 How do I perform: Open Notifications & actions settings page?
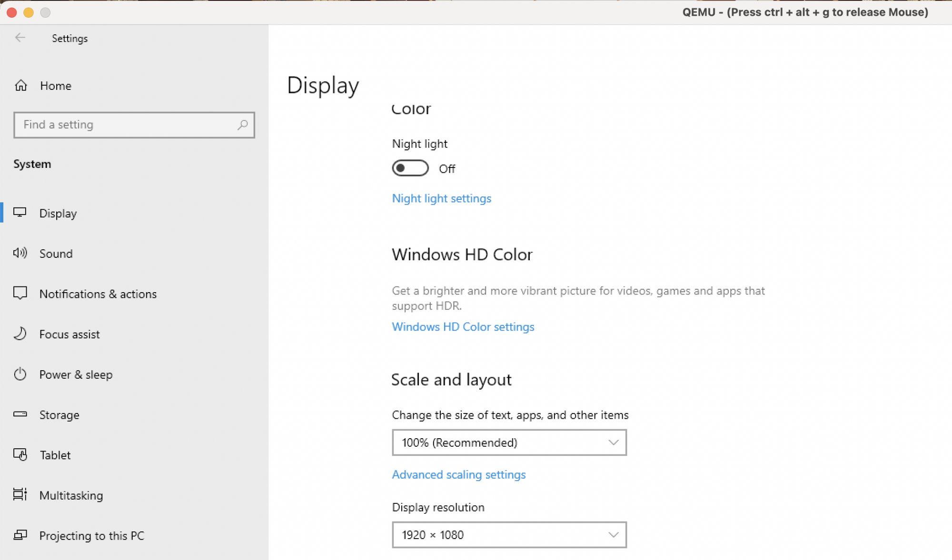pos(98,294)
